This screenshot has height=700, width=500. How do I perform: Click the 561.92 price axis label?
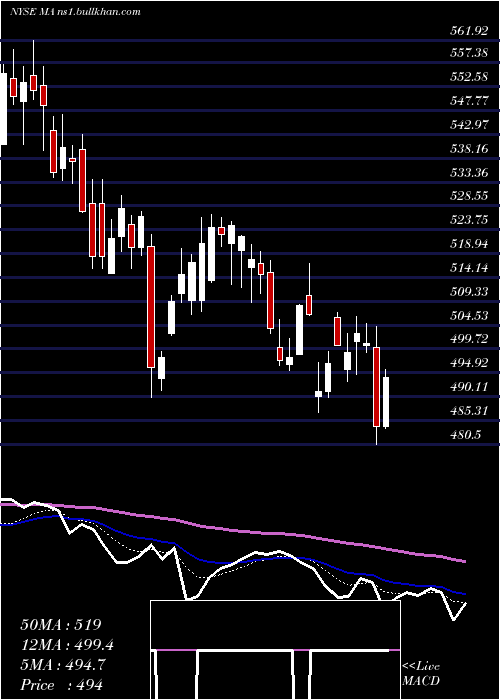coord(468,31)
